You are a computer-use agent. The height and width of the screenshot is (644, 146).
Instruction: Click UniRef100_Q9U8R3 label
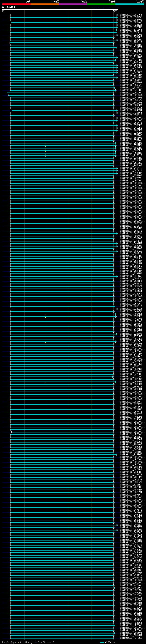click(x=131, y=50)
